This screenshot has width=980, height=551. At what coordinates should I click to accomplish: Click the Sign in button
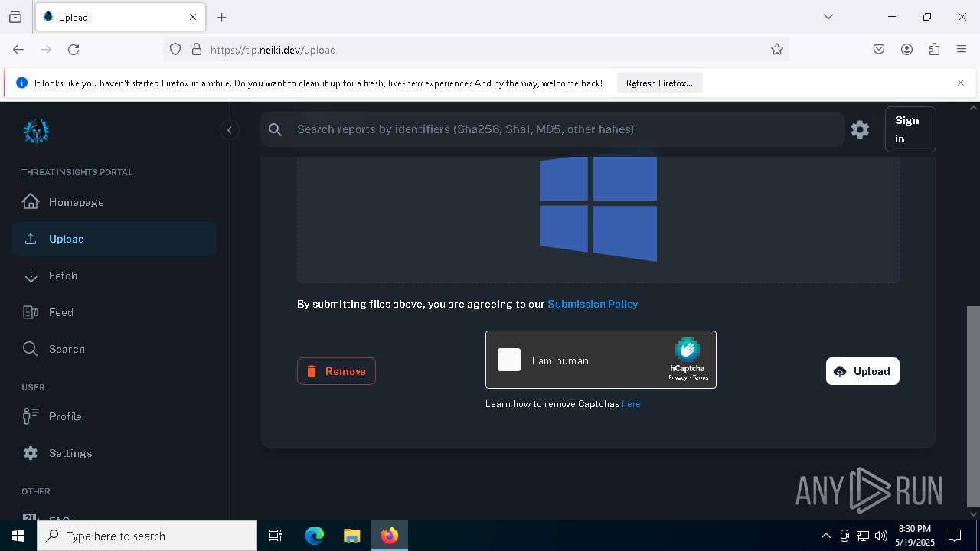(x=910, y=129)
